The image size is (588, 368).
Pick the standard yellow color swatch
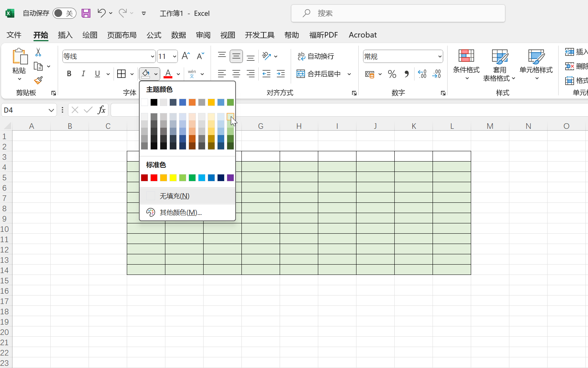tap(173, 178)
